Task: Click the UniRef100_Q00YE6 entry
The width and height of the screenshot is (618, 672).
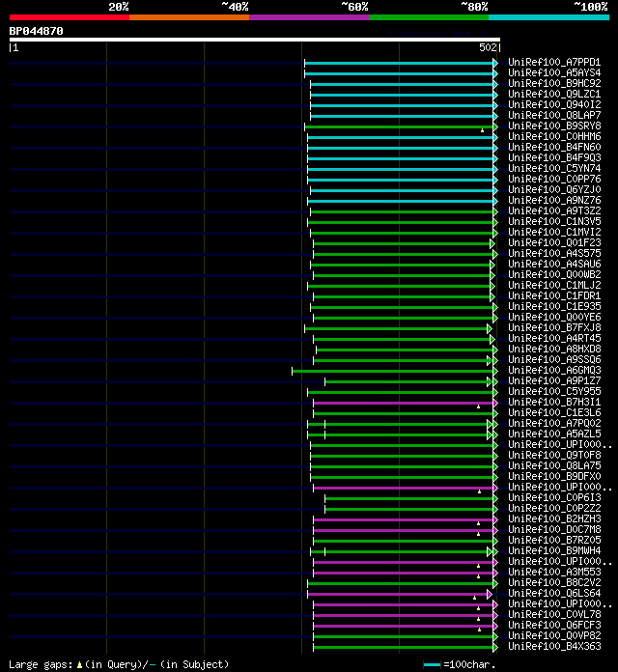Action: point(554,317)
